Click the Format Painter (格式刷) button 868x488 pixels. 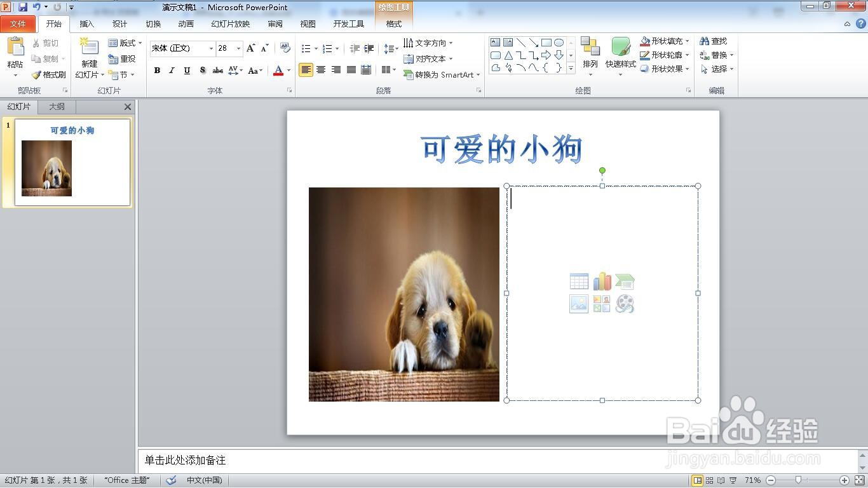48,75
